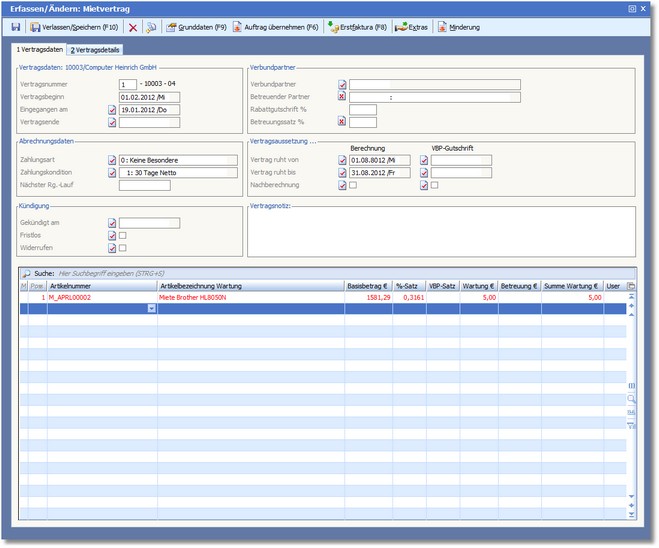The image size is (659, 548).
Task: Click the save disk icon in toolbar
Action: point(17,27)
